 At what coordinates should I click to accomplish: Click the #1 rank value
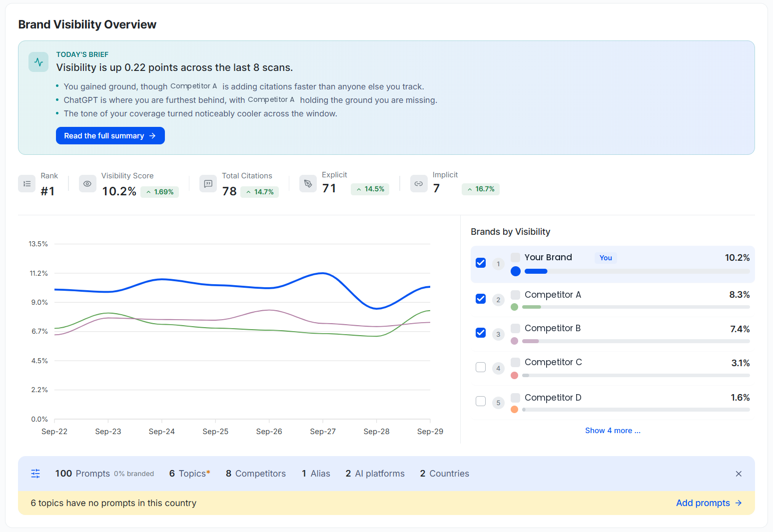tap(47, 191)
